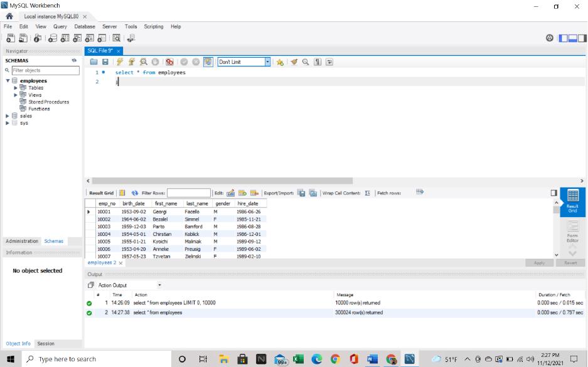588x367 pixels.
Task: Create a new table icon
Action: pos(65,38)
